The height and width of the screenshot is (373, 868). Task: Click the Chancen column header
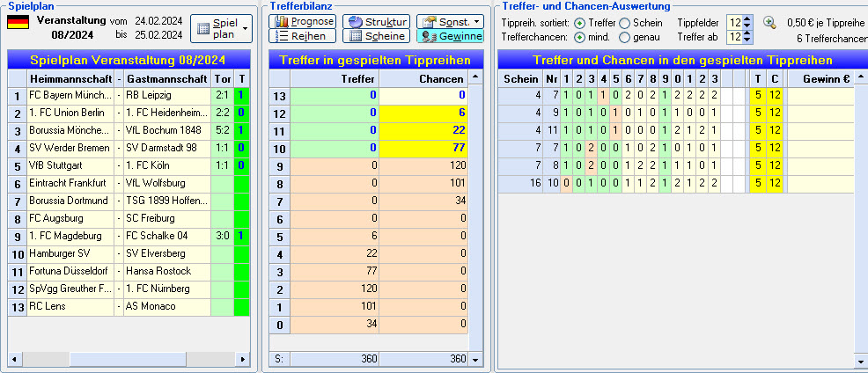point(423,78)
